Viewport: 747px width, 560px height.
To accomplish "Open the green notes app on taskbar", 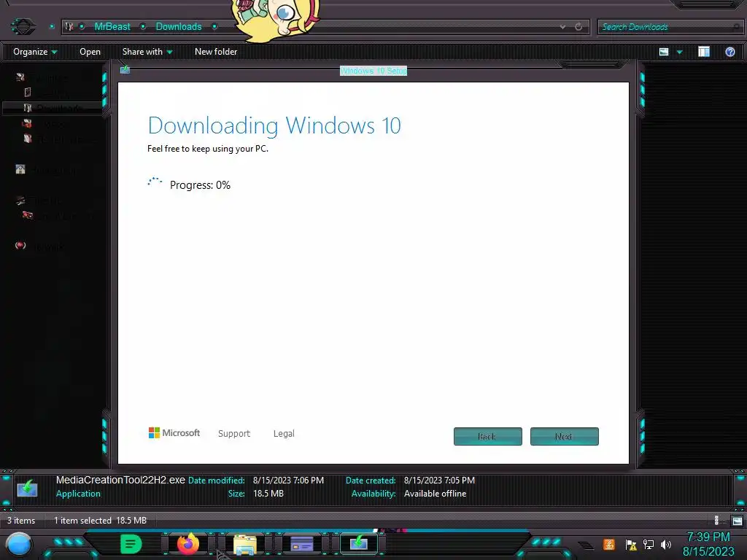I will point(131,544).
